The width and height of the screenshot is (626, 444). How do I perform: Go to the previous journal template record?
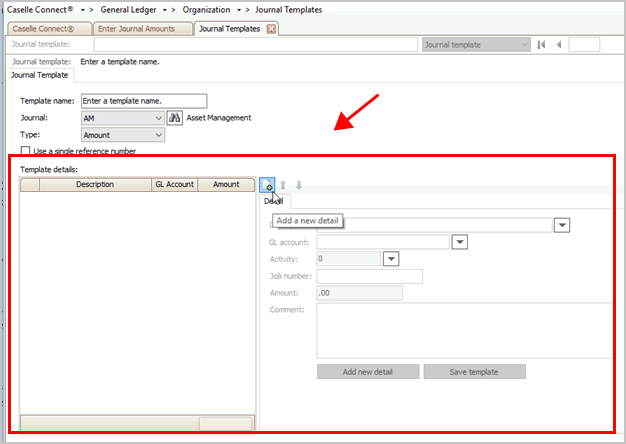click(x=558, y=45)
